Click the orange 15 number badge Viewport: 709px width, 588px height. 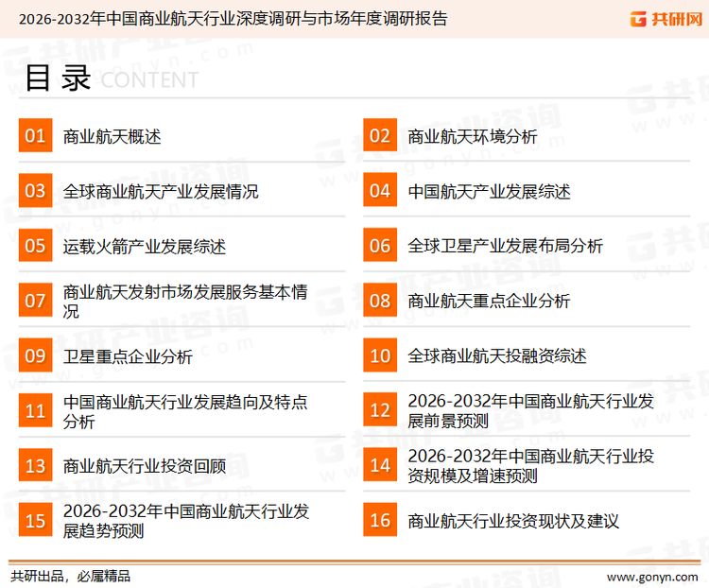(35, 520)
